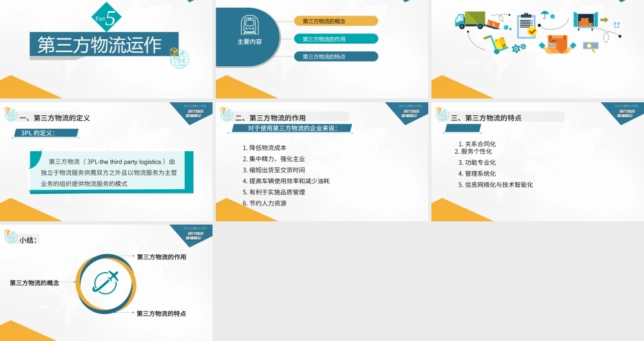
Task: Click the train icon above 主要内容
Action: 249,26
